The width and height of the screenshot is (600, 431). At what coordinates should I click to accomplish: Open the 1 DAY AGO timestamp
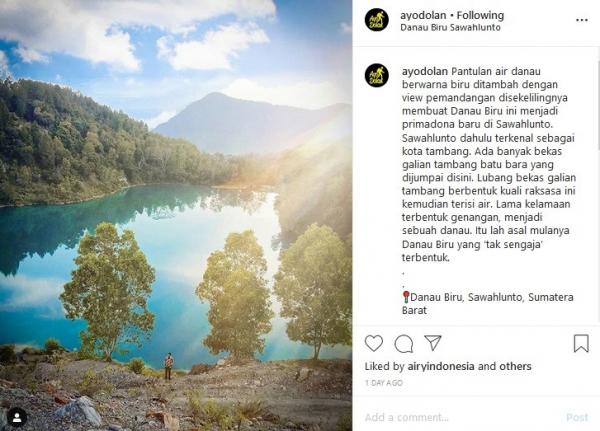tap(384, 383)
